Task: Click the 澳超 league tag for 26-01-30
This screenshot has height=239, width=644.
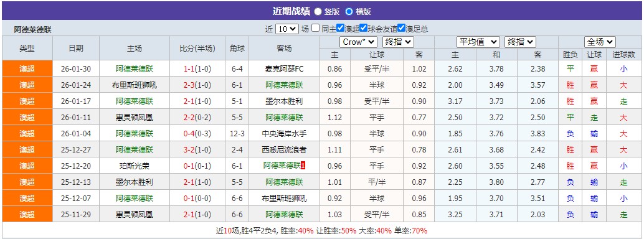Action: tap(27, 69)
